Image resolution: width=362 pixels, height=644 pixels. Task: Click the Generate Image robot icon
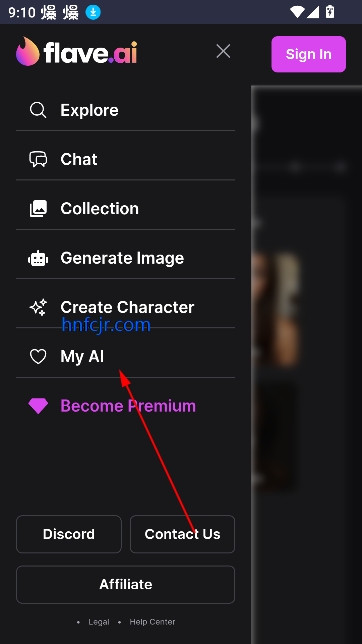coord(38,258)
